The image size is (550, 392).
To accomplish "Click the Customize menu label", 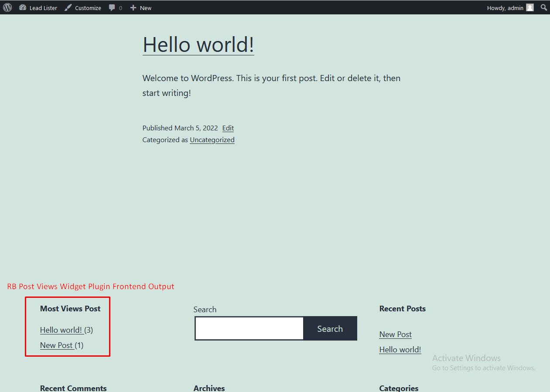I will coord(88,8).
